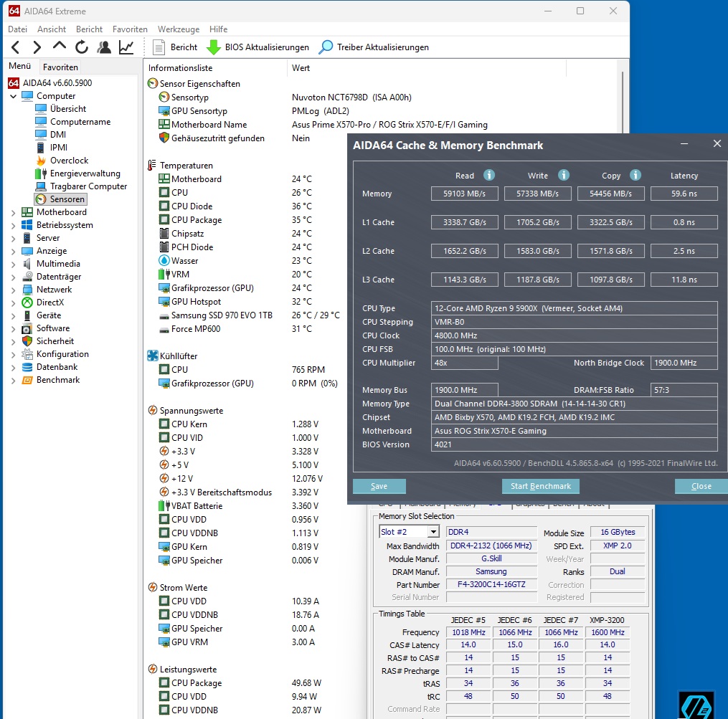Click the XMP-3200 frequency cell 1600 MHz
The height and width of the screenshot is (719, 728).
[608, 632]
